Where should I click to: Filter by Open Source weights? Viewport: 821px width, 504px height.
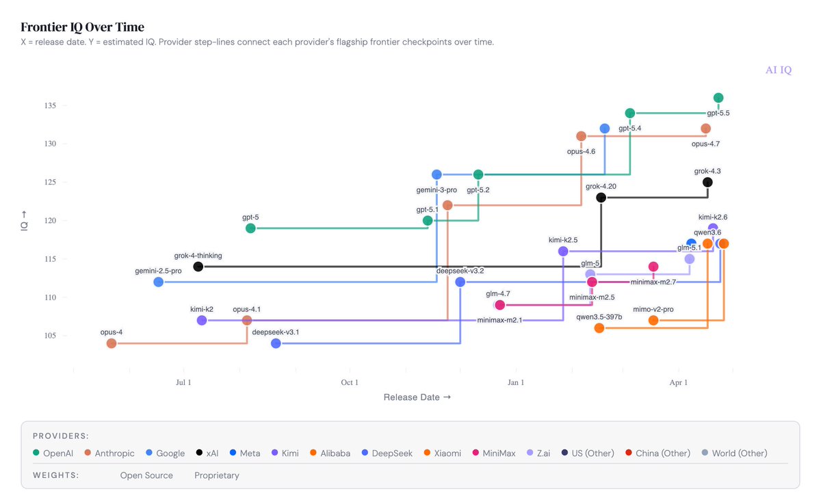pyautogui.click(x=146, y=475)
